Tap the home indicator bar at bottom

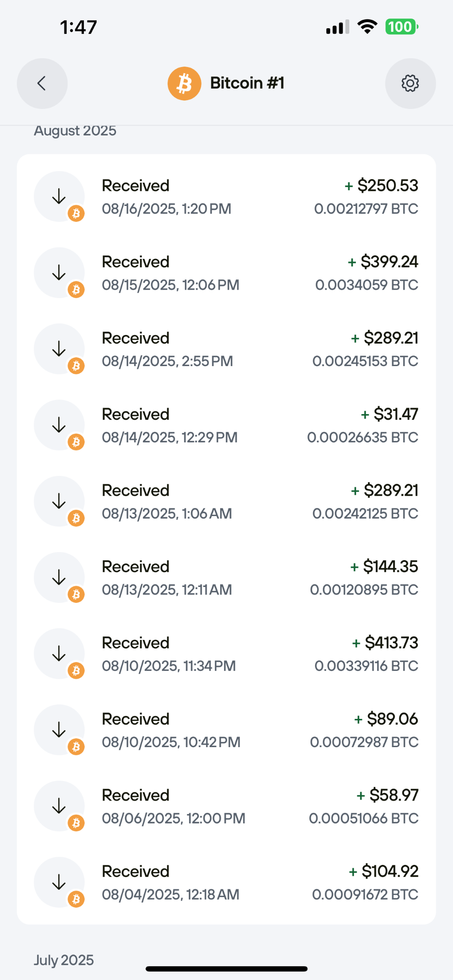click(226, 969)
